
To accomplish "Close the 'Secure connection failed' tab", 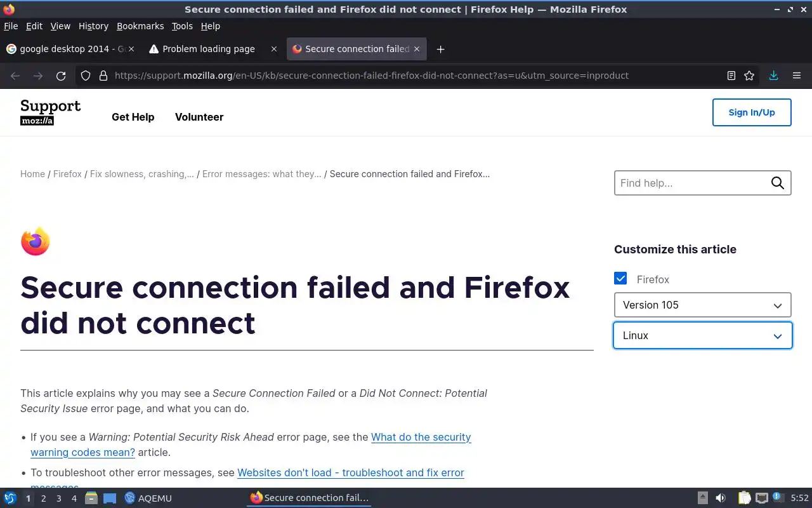I will tap(417, 49).
